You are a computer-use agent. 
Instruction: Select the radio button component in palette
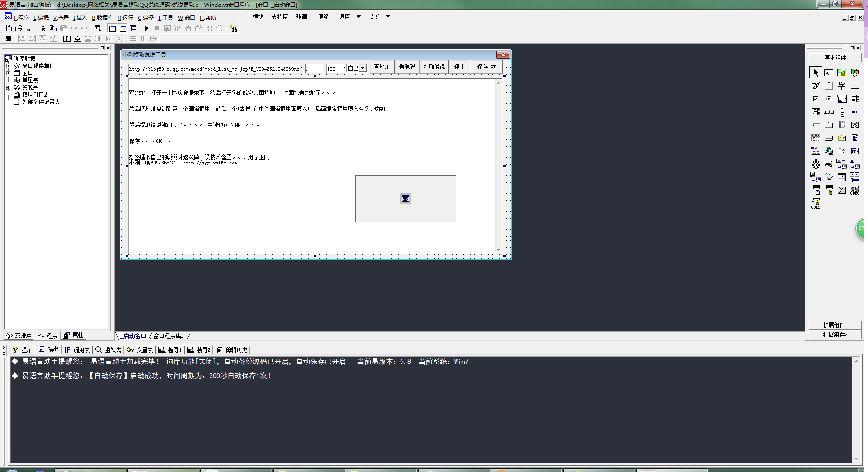pos(828,99)
